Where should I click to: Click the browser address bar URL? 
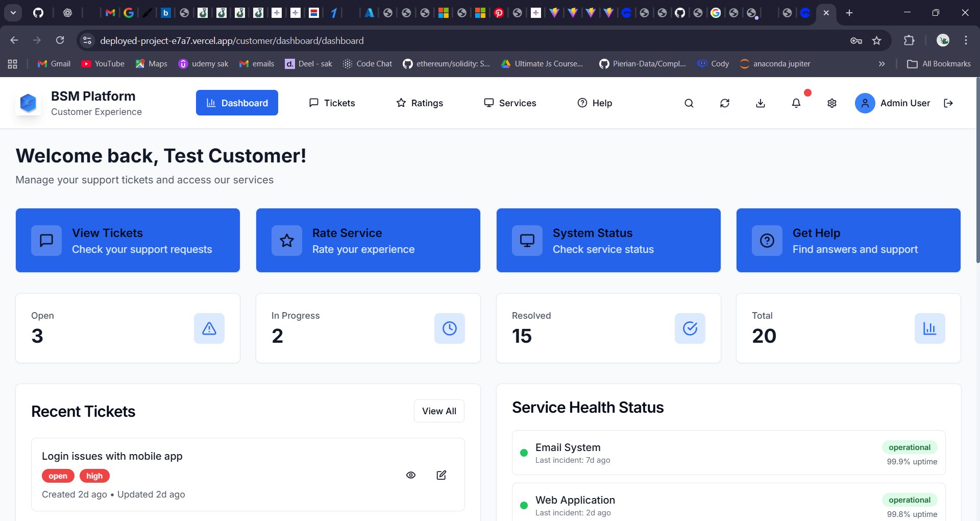click(232, 40)
